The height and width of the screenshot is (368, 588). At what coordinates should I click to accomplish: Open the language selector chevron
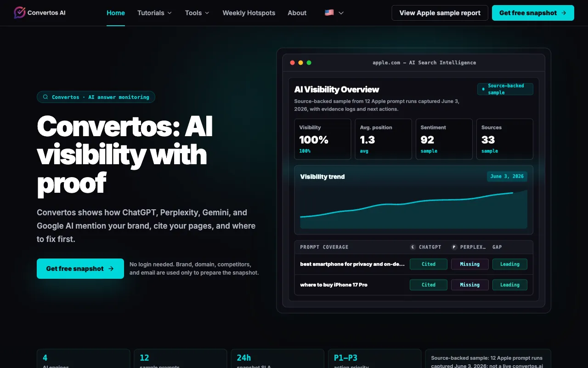pyautogui.click(x=341, y=13)
